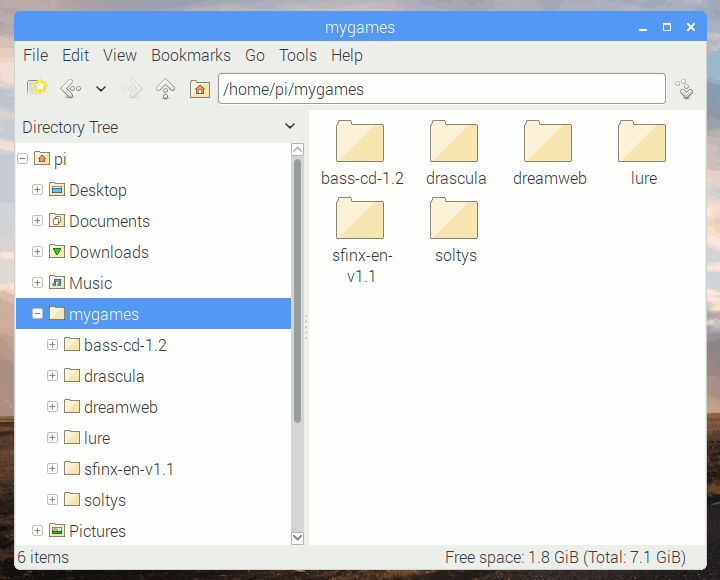Select the soltys folder icon in file pane

(x=455, y=220)
